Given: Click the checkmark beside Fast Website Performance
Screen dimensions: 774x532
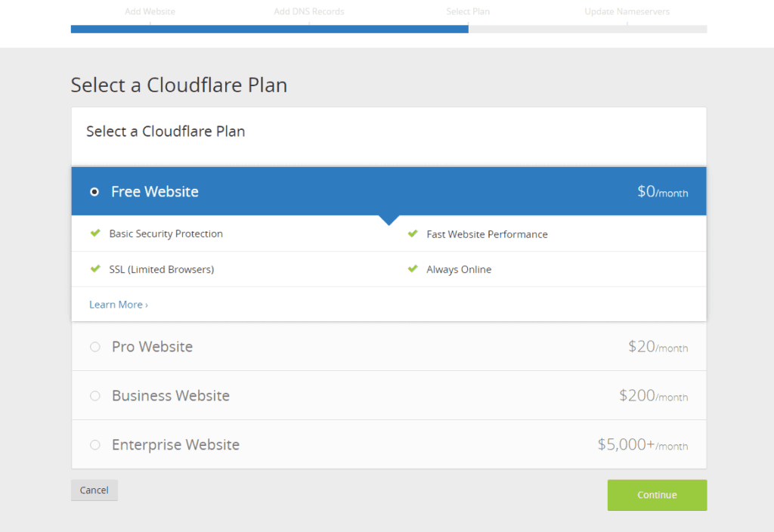Looking at the screenshot, I should point(413,234).
